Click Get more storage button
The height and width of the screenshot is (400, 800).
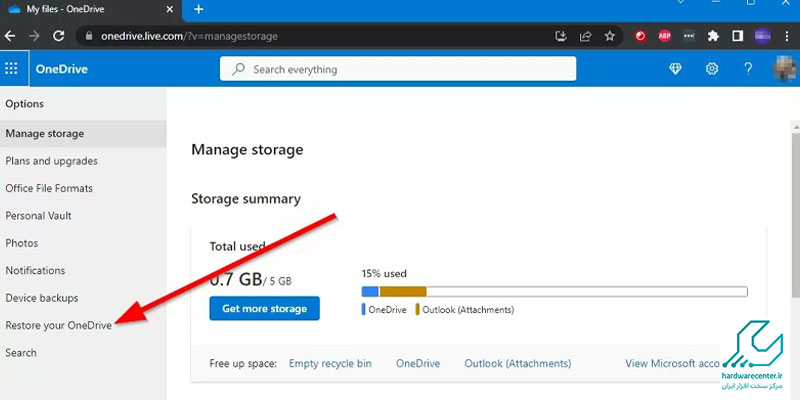(x=264, y=309)
